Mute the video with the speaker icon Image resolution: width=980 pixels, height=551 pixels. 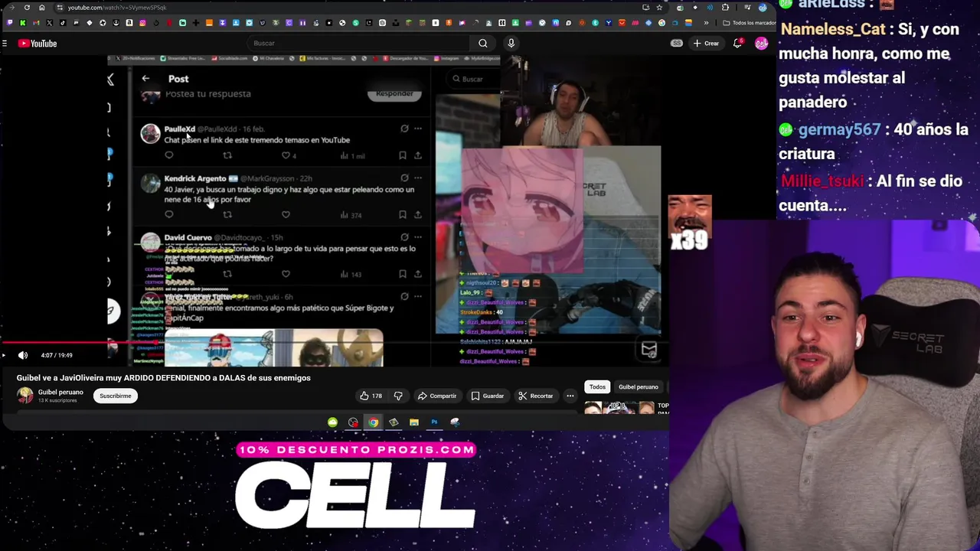[x=23, y=355]
